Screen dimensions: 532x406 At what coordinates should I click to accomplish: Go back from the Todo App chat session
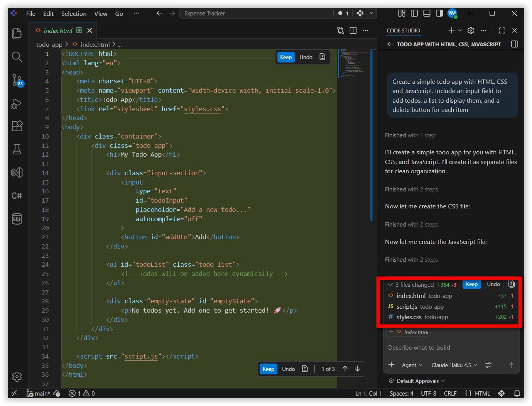click(x=390, y=44)
